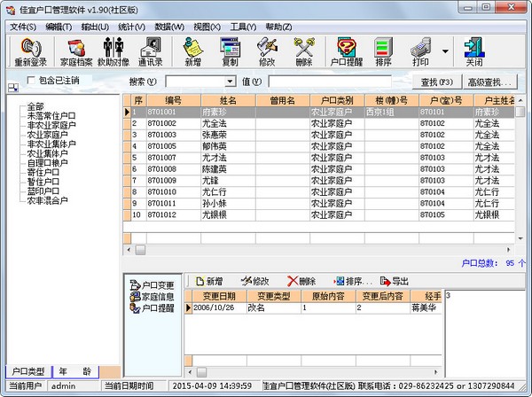The image size is (532, 397).
Task: Click 导出 export in the lower toolbar
Action: [x=395, y=281]
